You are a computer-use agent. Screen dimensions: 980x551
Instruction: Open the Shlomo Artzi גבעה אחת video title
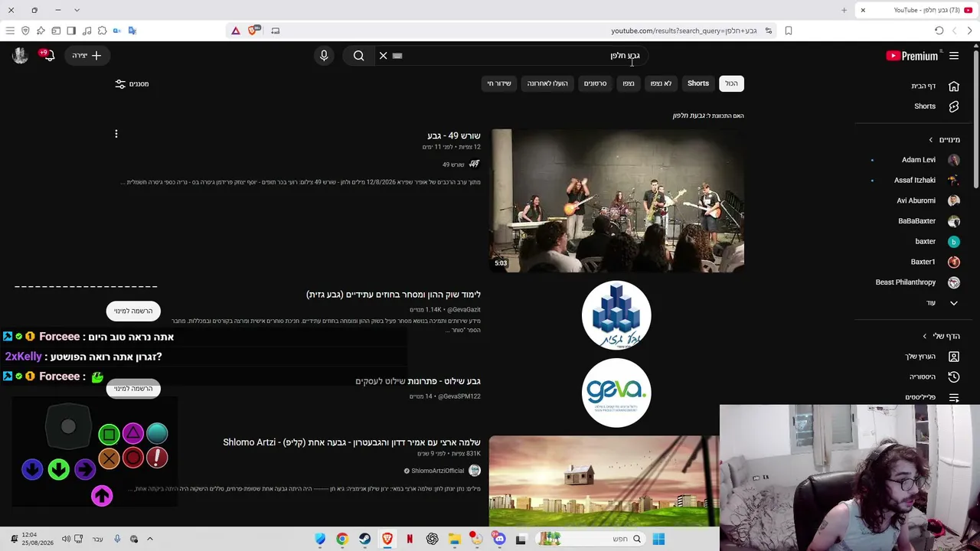351,442
